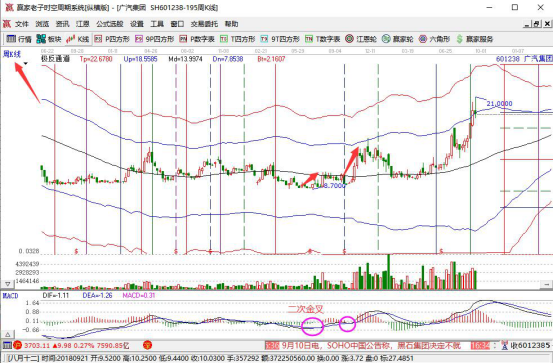Open 赢家服务 service with dollar icon
553x364 pixels.
(x=474, y=39)
